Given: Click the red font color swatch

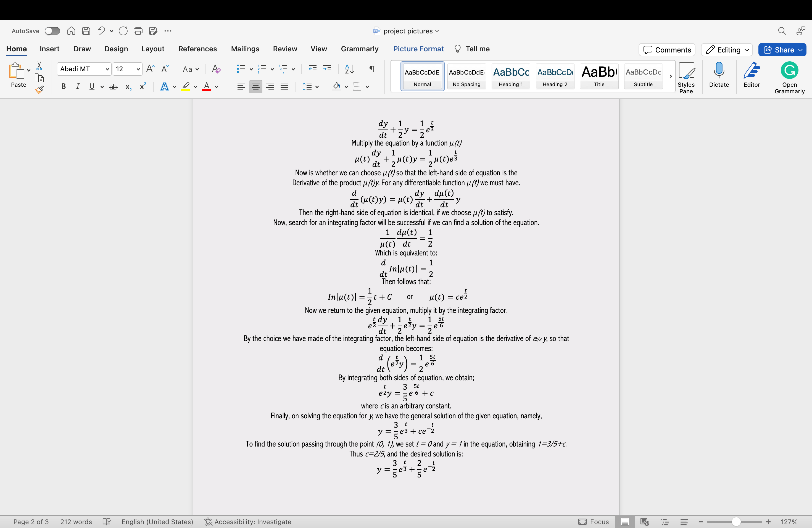Looking at the screenshot, I should pos(206,87).
